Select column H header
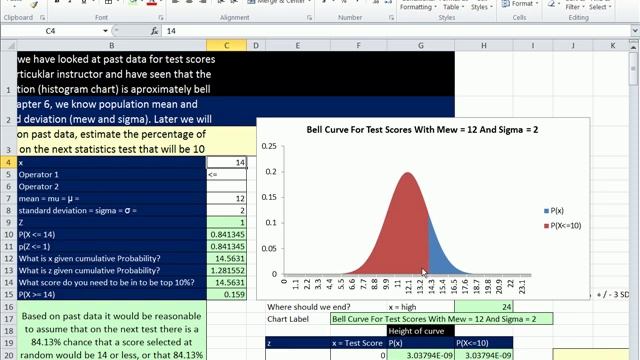The width and height of the screenshot is (640, 360). click(x=484, y=45)
